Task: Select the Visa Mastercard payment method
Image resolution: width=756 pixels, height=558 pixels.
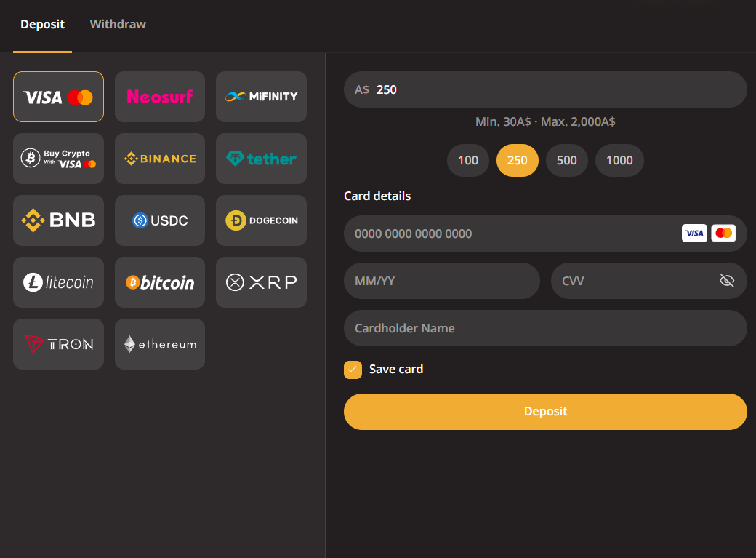Action: pyautogui.click(x=58, y=97)
